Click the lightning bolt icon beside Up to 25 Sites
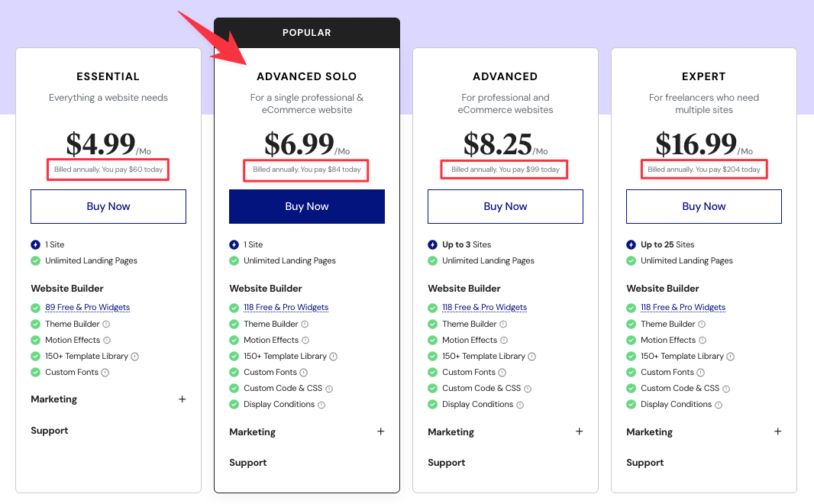The height and width of the screenshot is (504, 814). pyautogui.click(x=630, y=244)
